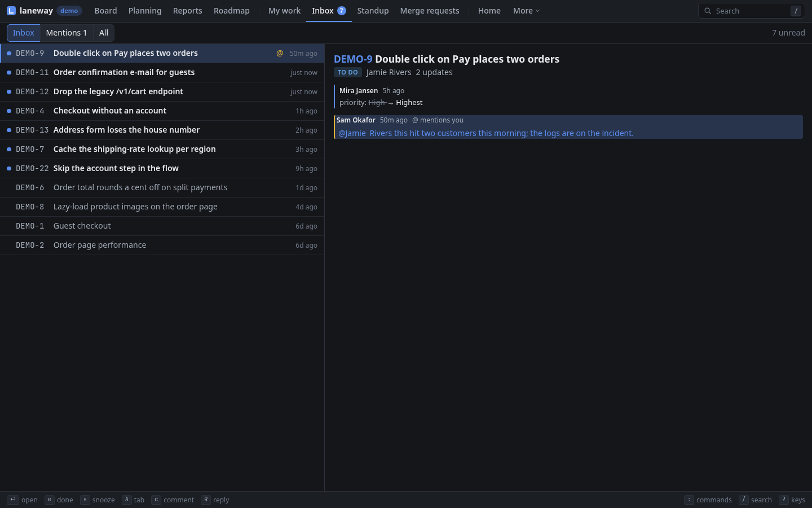Select the Inbox filter tab
The height and width of the screenshot is (508, 812).
(x=24, y=33)
